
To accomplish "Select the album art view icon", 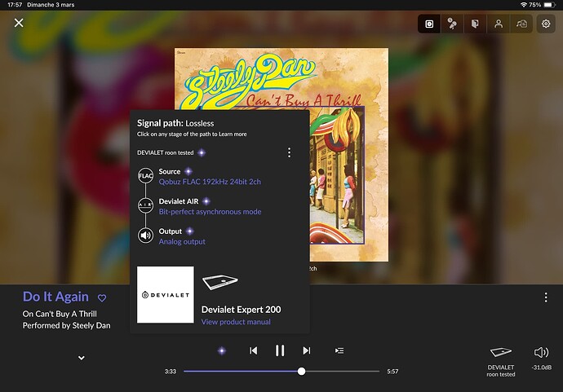I will coord(429,24).
